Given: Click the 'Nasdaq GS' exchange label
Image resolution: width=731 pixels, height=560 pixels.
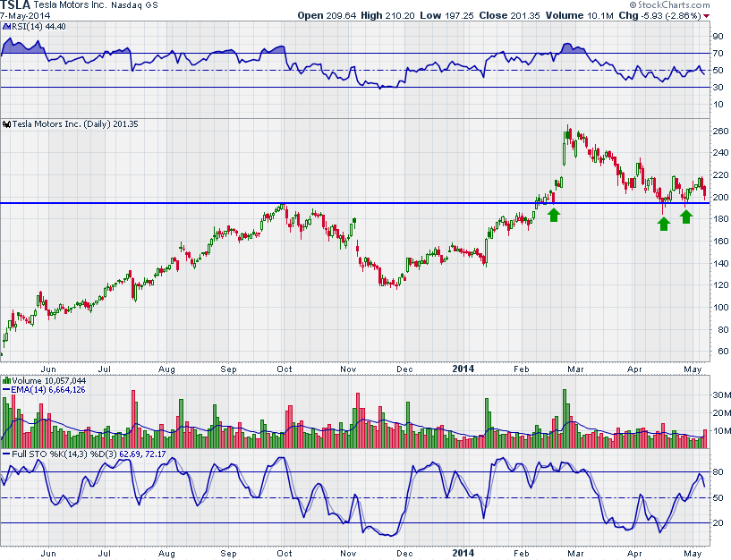Looking at the screenshot, I should coord(134,5).
